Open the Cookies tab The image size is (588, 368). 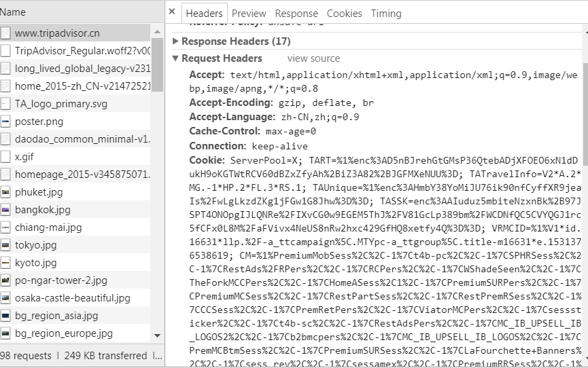click(344, 14)
